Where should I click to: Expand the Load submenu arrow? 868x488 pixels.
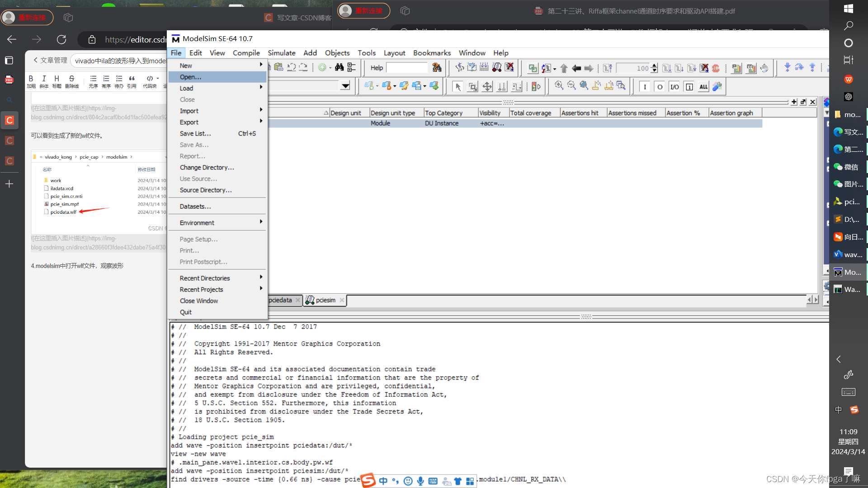pyautogui.click(x=260, y=88)
